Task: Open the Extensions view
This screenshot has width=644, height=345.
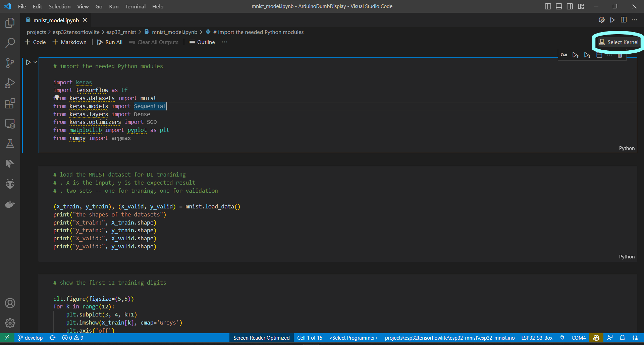Action: click(10, 103)
